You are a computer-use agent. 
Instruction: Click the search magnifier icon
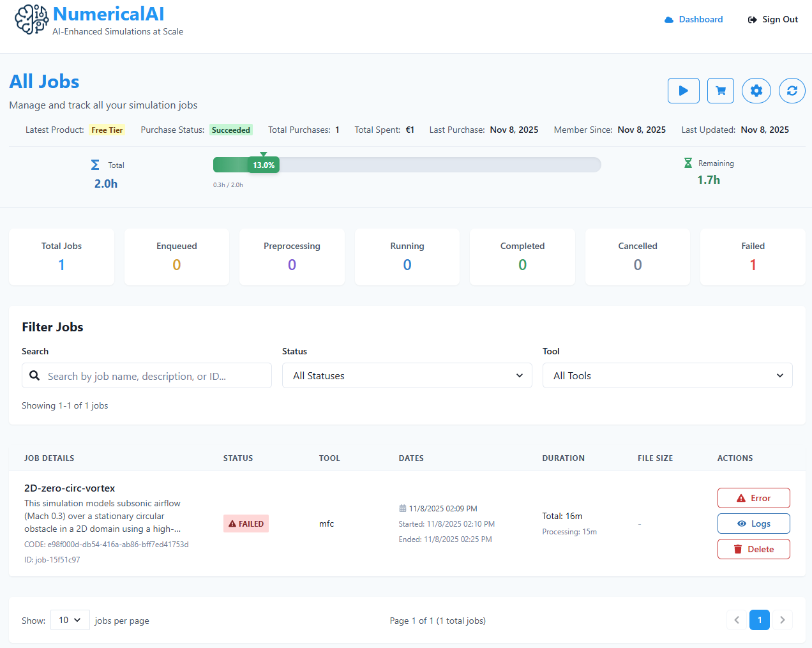[35, 375]
